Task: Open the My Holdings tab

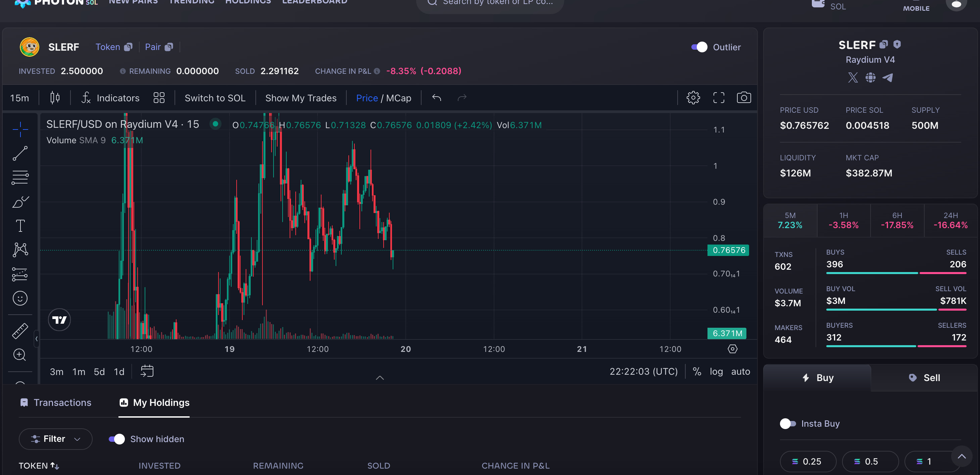Action: point(154,402)
